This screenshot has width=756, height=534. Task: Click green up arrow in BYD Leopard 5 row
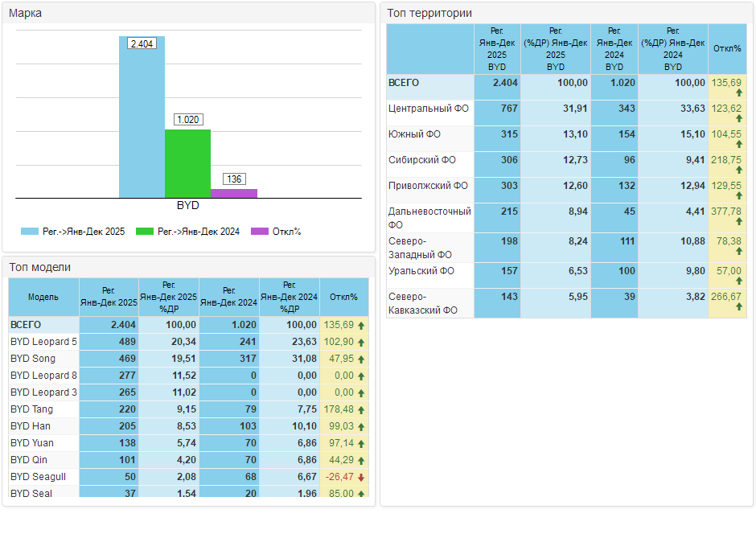(361, 343)
